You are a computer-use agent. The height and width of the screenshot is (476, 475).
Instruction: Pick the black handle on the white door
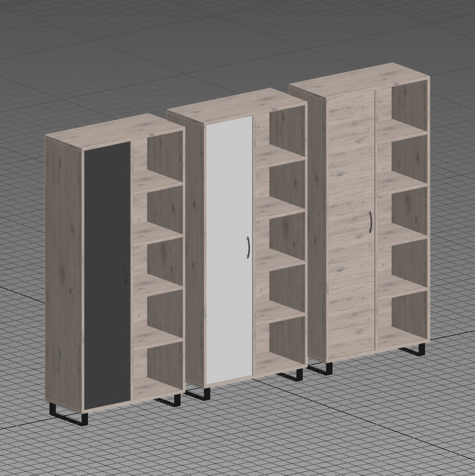click(x=248, y=248)
